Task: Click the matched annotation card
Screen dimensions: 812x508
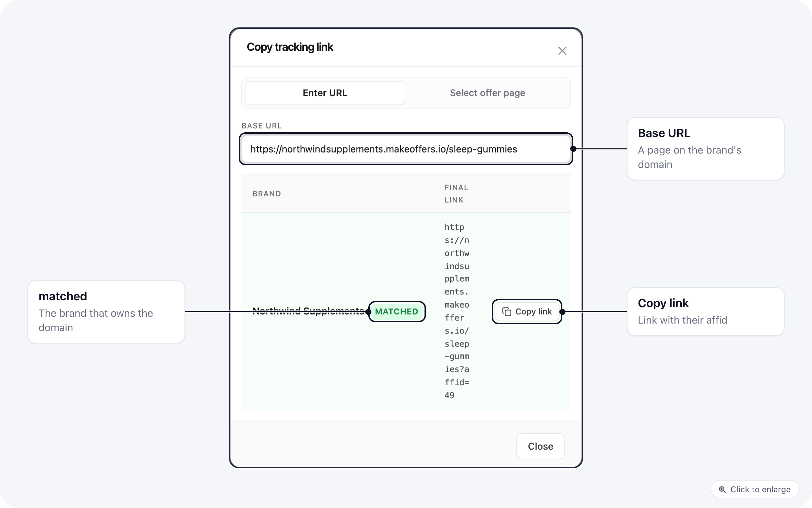Action: pos(106,312)
